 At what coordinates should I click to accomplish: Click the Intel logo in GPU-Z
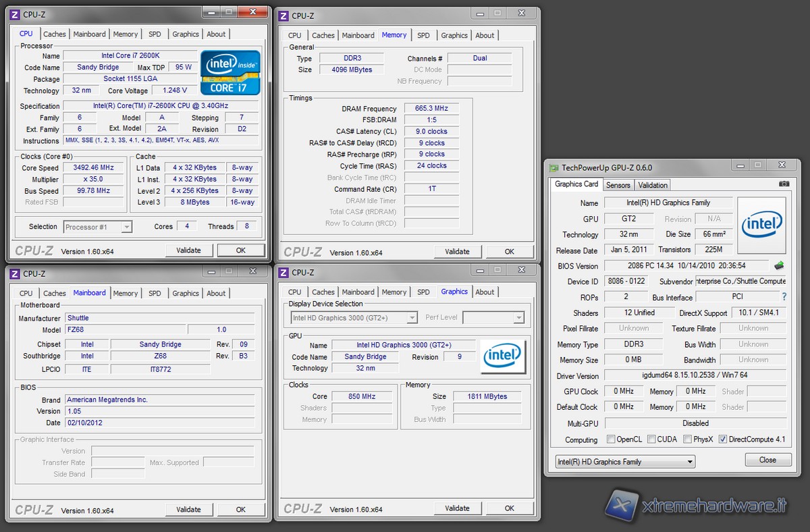point(761,225)
